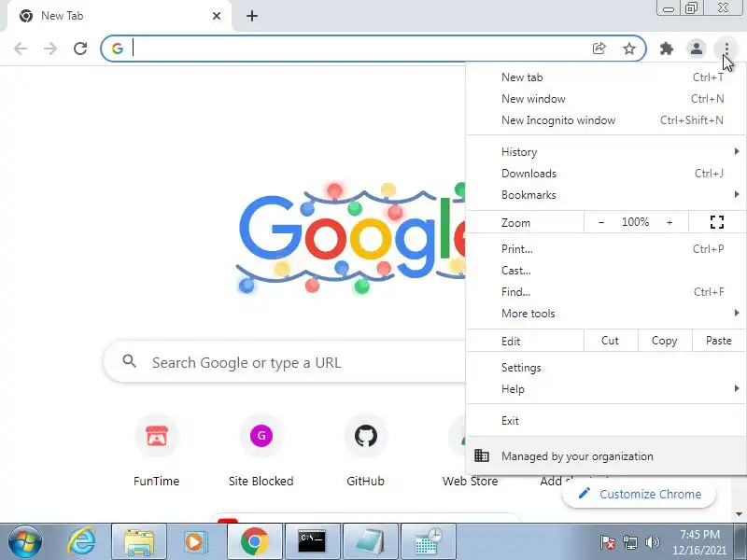Open the Site Blocked shortcut
Image resolution: width=747 pixels, height=560 pixels.
tap(261, 452)
